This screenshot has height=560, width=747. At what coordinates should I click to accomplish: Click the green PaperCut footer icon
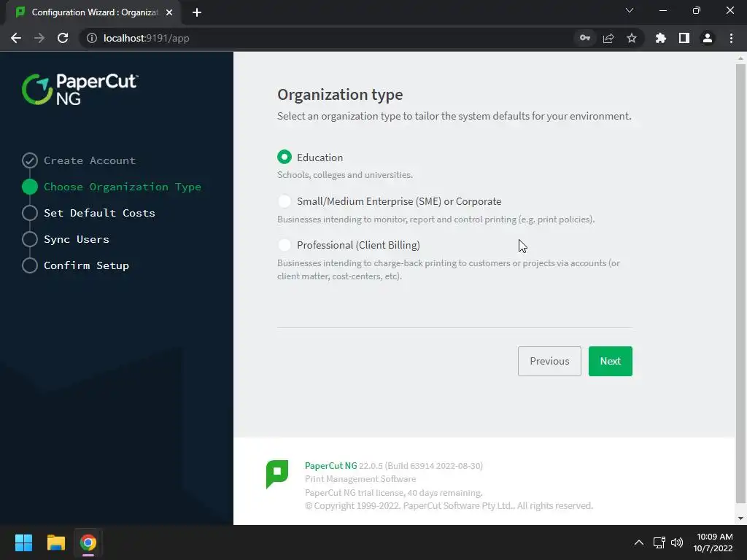pos(276,474)
